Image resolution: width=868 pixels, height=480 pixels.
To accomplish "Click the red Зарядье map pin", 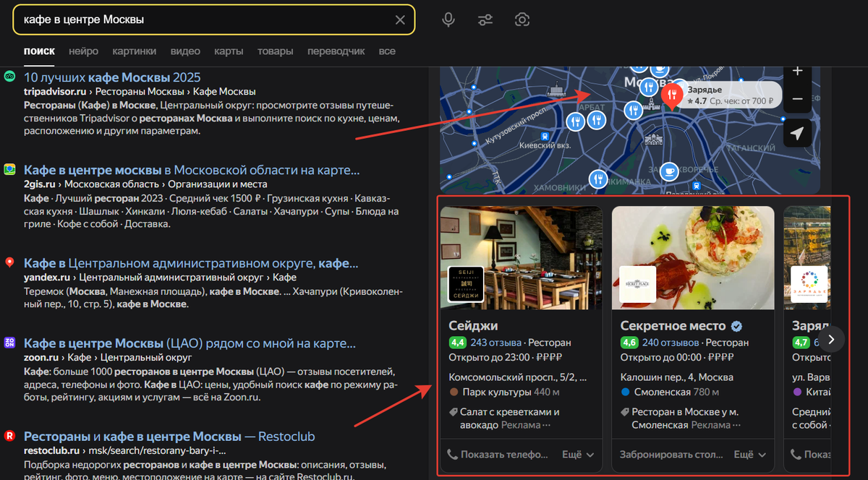I will point(671,95).
